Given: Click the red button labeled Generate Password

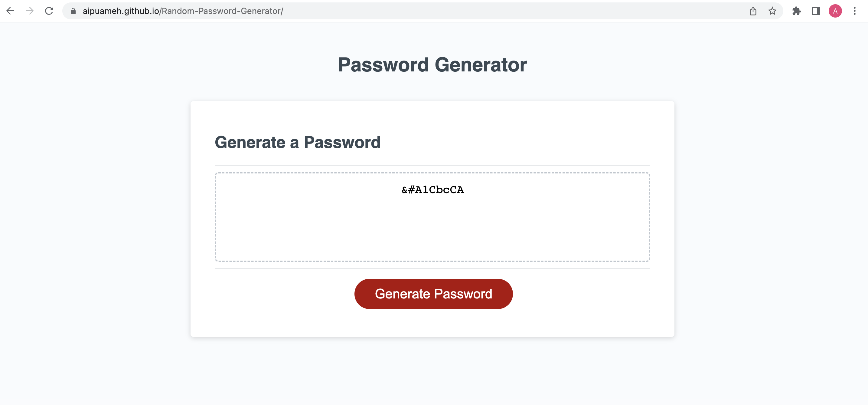Looking at the screenshot, I should coord(433,294).
